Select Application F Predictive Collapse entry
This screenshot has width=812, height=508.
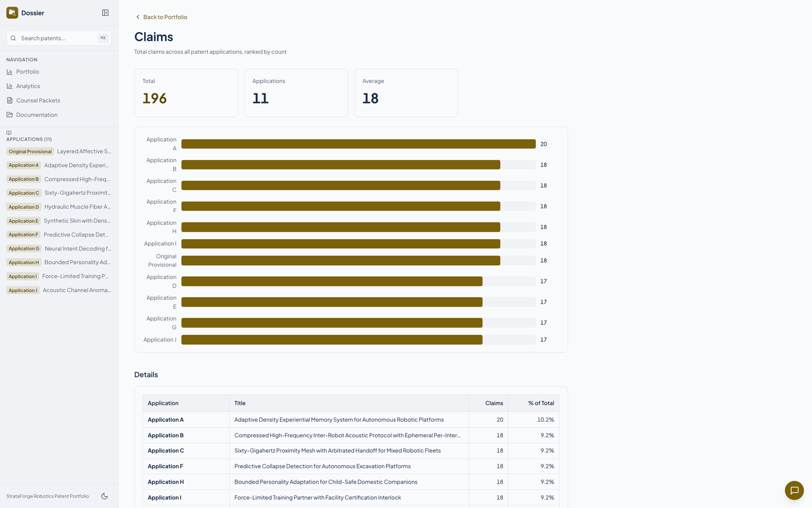[59, 235]
